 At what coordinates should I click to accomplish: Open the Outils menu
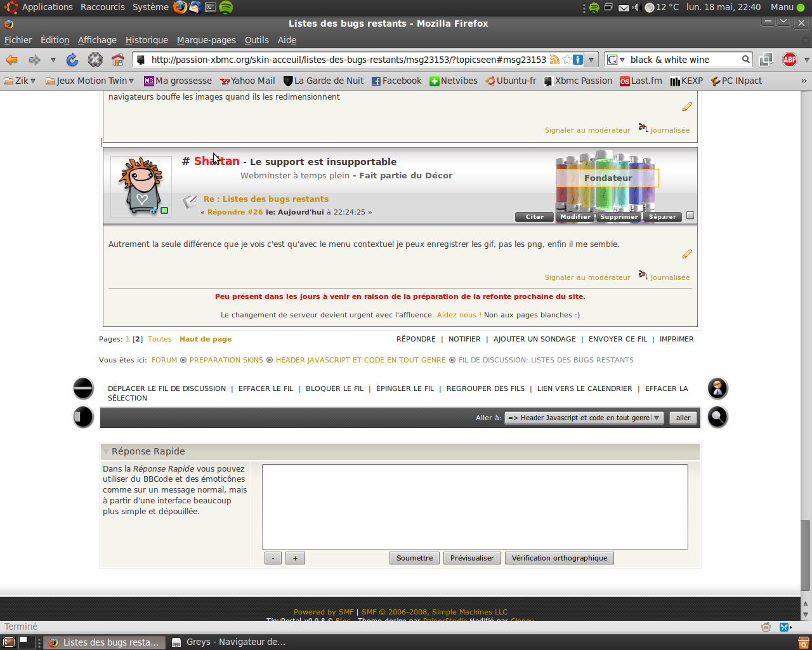coord(256,40)
